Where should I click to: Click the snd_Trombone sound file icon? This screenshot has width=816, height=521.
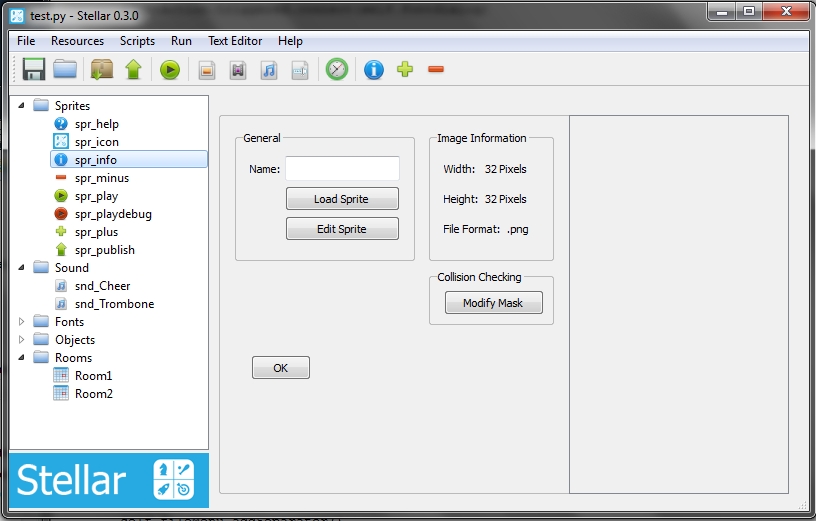click(x=61, y=303)
